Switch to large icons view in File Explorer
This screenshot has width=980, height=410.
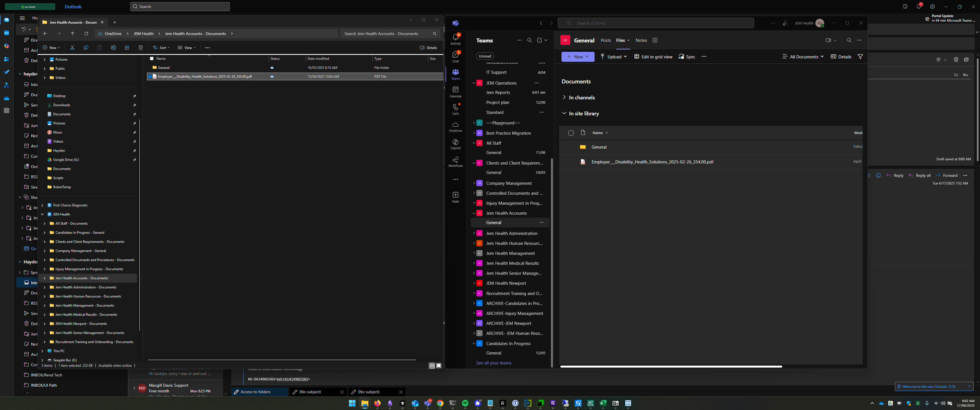(439, 366)
